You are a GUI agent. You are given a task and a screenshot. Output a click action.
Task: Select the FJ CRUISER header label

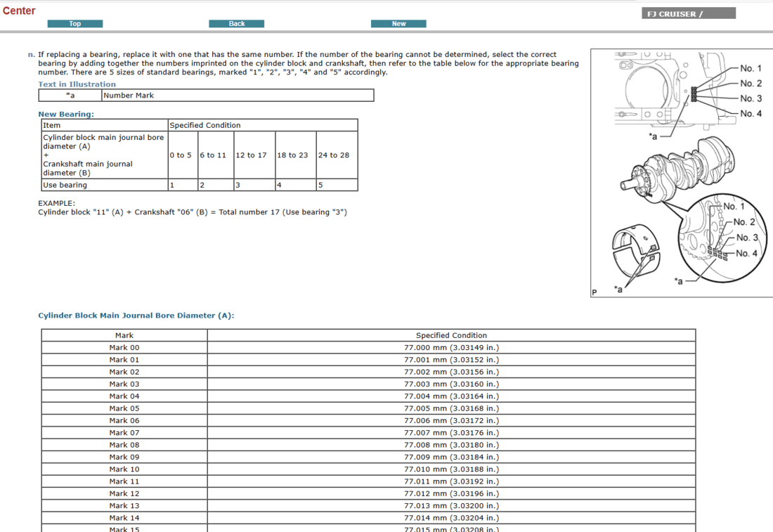click(689, 13)
